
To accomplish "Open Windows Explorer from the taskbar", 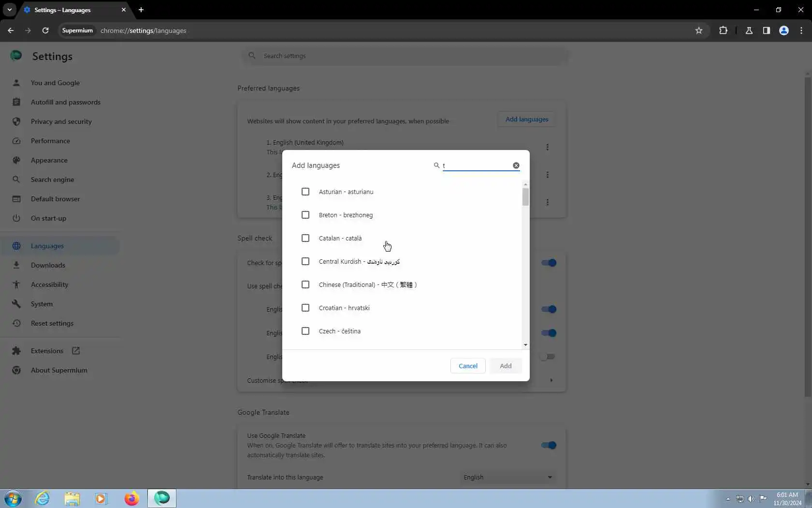I will [72, 498].
